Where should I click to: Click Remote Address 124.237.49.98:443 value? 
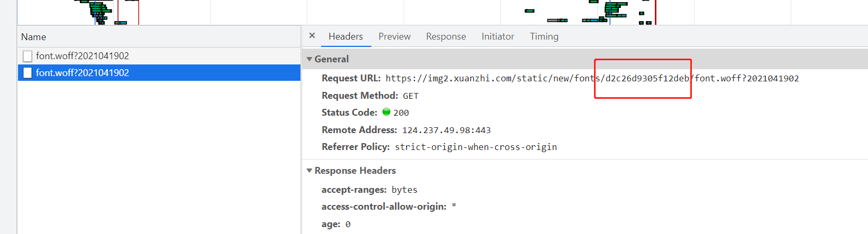446,130
